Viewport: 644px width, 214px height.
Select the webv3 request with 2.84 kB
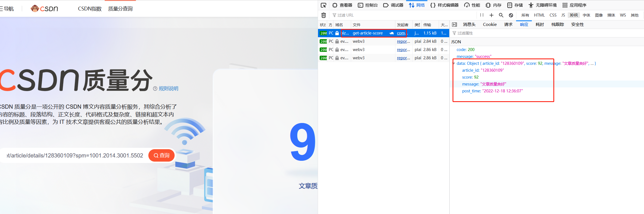(383, 41)
